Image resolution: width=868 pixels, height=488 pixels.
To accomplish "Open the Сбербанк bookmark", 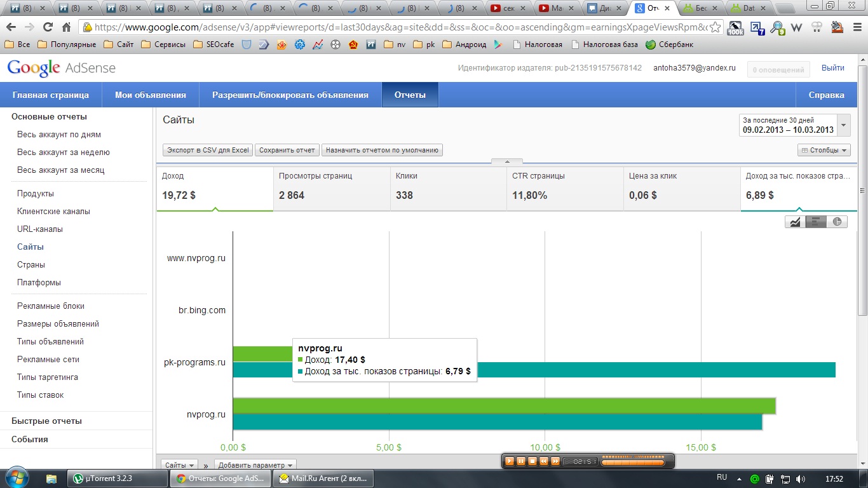I will (669, 45).
